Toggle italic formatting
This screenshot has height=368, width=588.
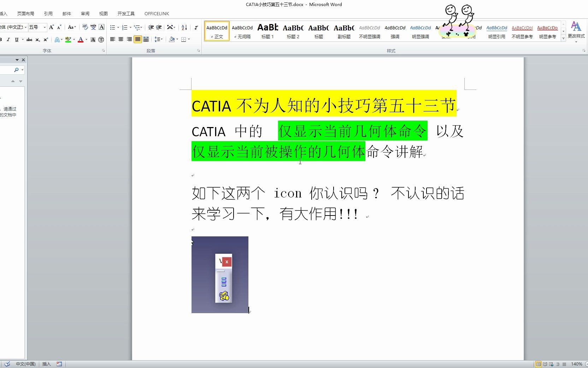click(x=8, y=40)
